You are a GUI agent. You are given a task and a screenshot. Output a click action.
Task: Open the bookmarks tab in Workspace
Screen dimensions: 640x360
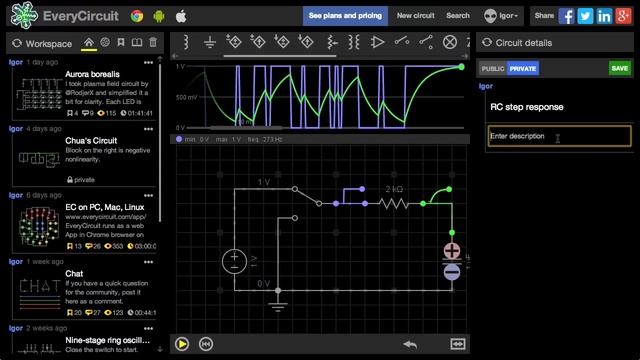pyautogui.click(x=121, y=42)
